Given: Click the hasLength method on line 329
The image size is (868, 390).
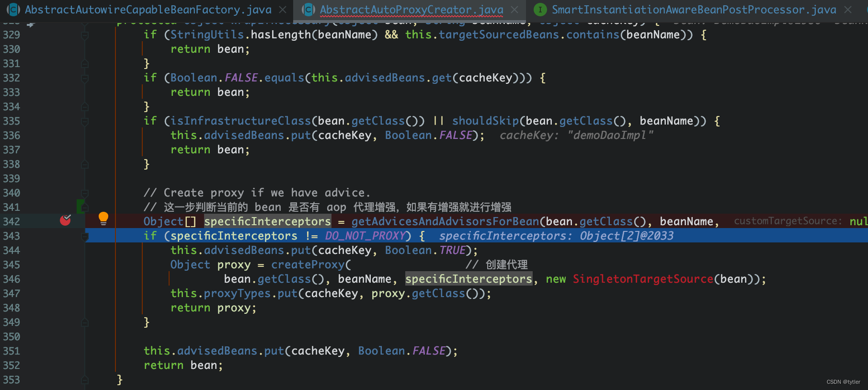Looking at the screenshot, I should tap(281, 34).
